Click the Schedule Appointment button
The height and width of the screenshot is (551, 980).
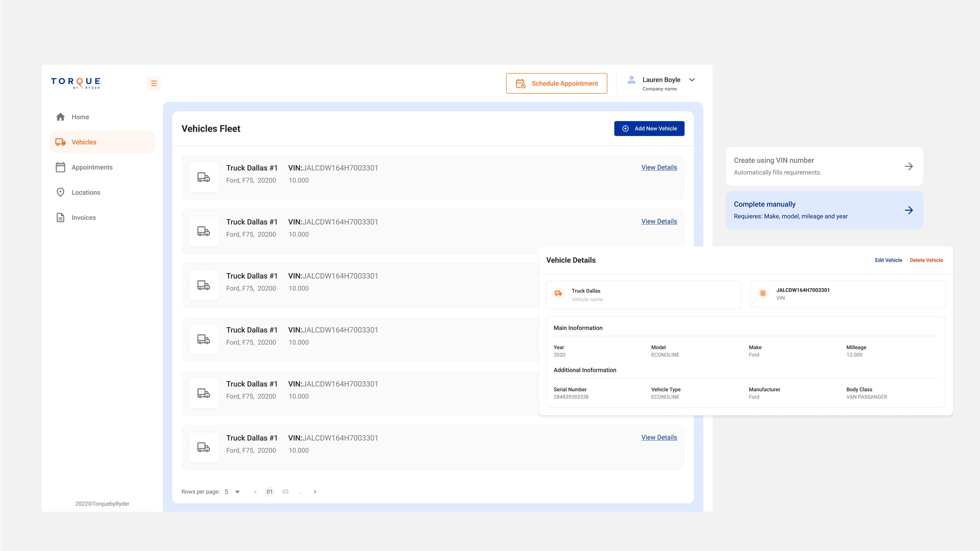coord(556,83)
